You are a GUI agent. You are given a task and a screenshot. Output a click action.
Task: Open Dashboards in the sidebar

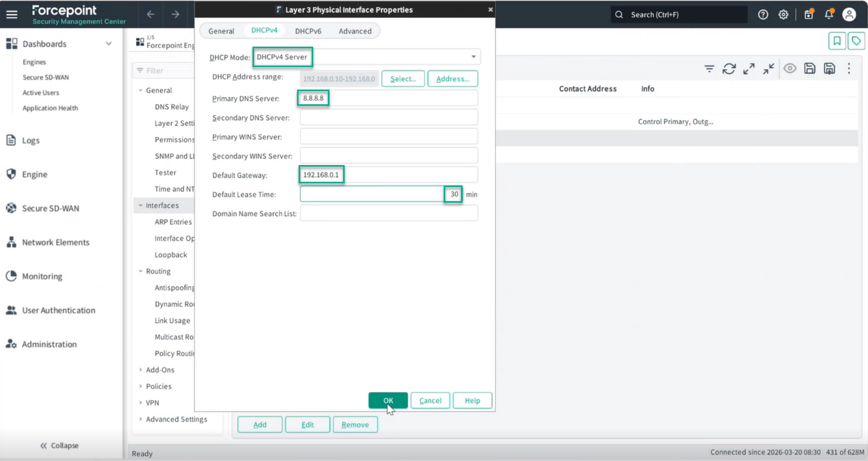pos(45,44)
